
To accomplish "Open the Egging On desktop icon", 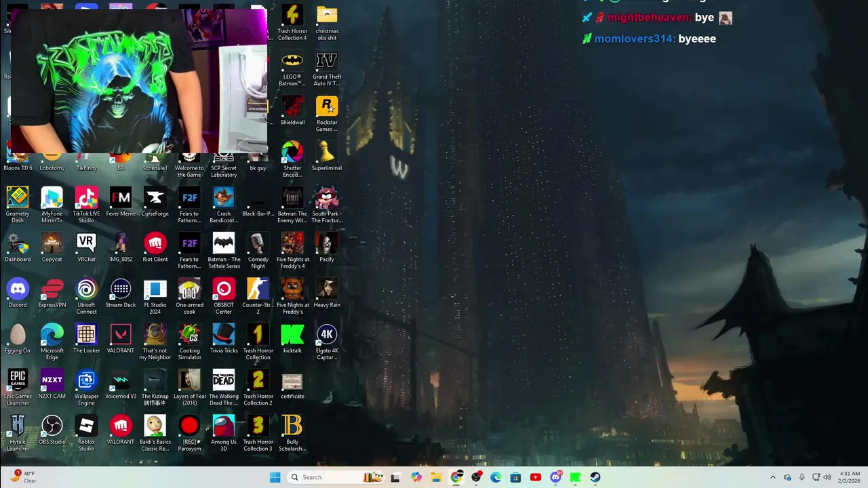I will pyautogui.click(x=18, y=339).
